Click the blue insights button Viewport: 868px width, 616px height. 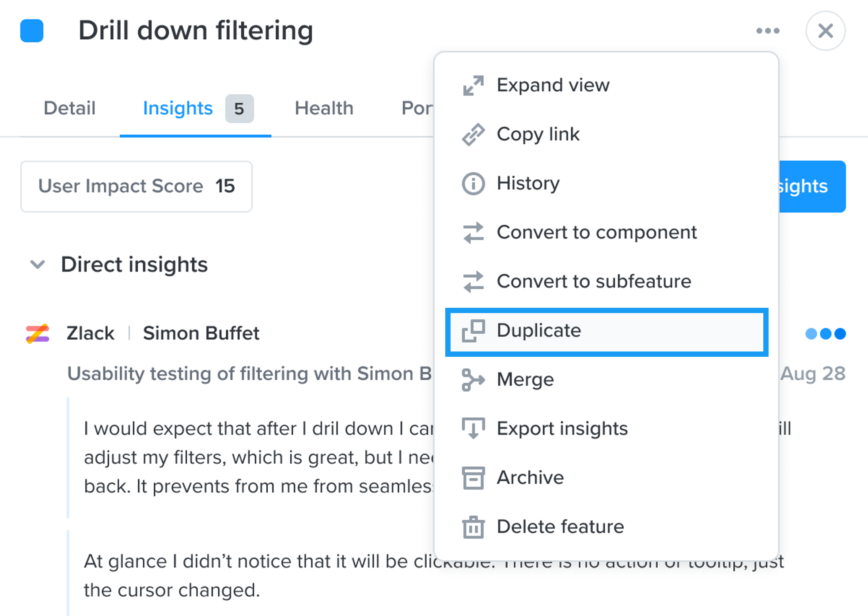click(812, 186)
